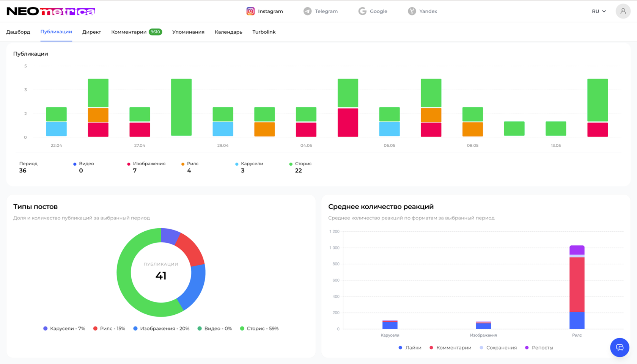Switch to the Упоминания tab
The width and height of the screenshot is (637, 364).
188,32
